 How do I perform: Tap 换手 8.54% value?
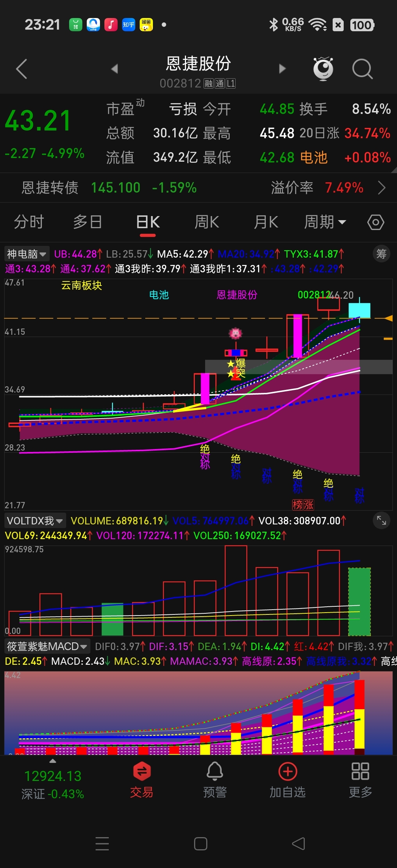coord(371,109)
